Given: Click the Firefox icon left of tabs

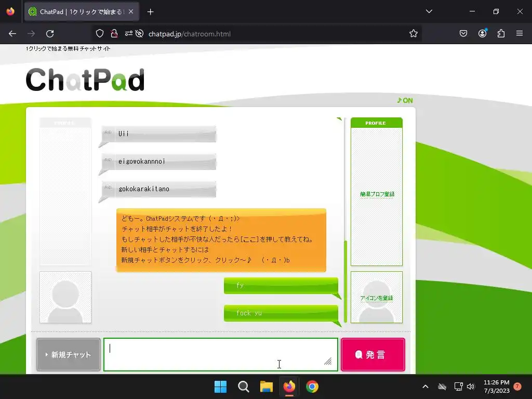Looking at the screenshot, I should coord(10,11).
